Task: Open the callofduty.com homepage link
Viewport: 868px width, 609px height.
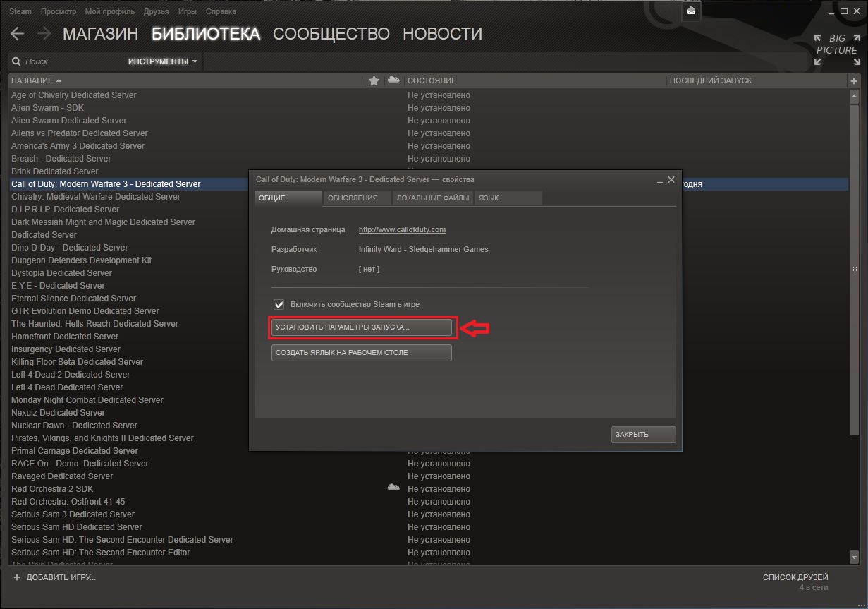Action: [x=402, y=229]
